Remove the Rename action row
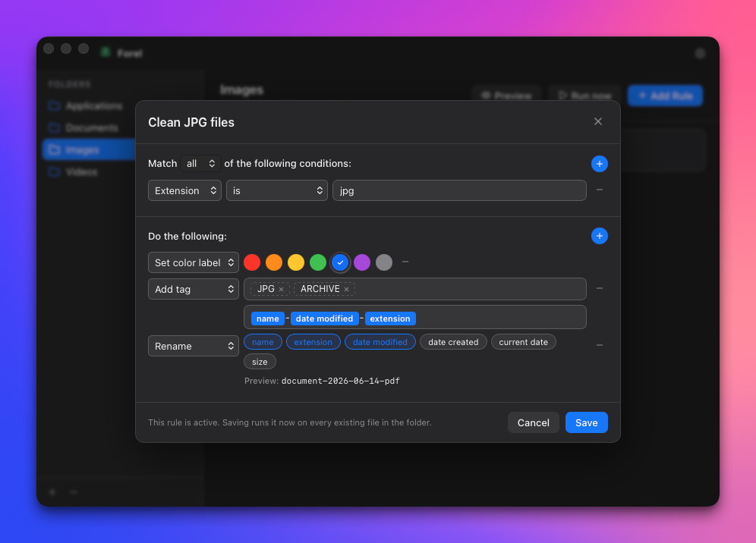Image resolution: width=756 pixels, height=543 pixels. [600, 345]
